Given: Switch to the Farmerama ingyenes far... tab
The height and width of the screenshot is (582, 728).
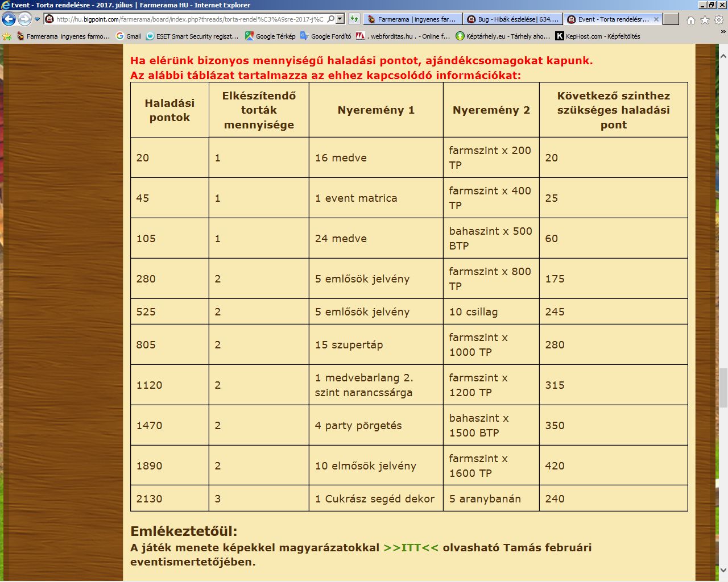Looking at the screenshot, I should [x=412, y=19].
